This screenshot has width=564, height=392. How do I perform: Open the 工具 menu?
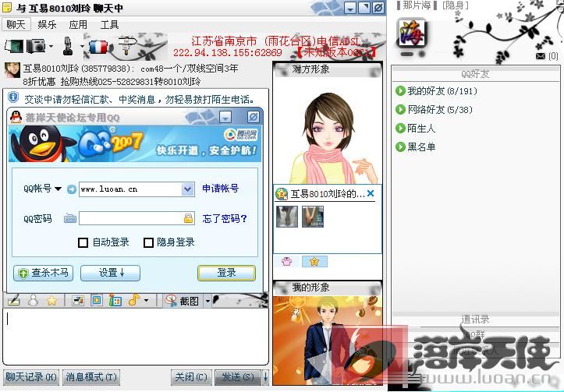109,24
